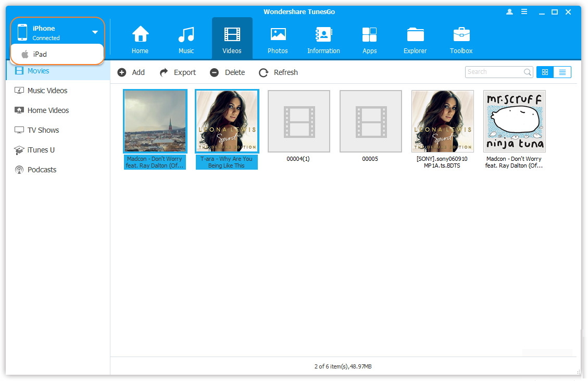The image size is (588, 381).
Task: Switch to the Apps section
Action: (x=369, y=35)
